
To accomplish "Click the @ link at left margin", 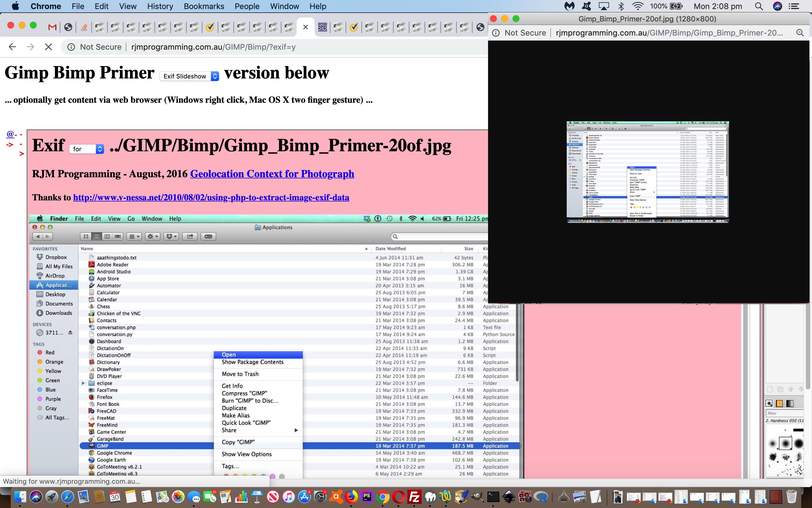I will click(10, 134).
